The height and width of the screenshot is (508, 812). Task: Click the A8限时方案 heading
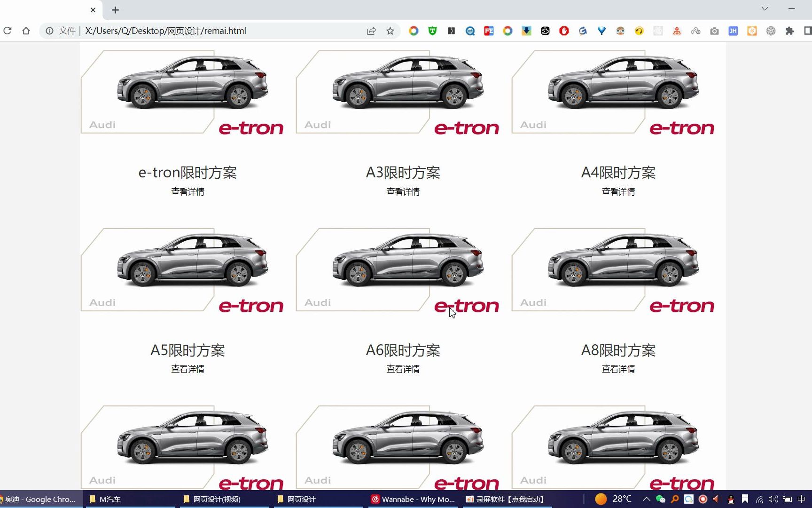[x=618, y=350]
